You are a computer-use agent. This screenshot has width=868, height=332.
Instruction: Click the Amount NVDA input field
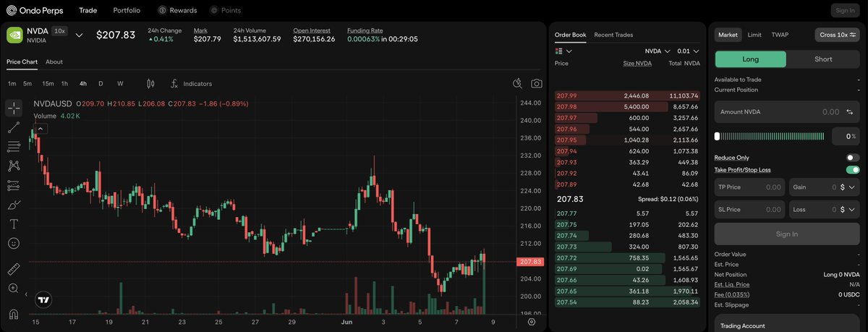point(787,112)
